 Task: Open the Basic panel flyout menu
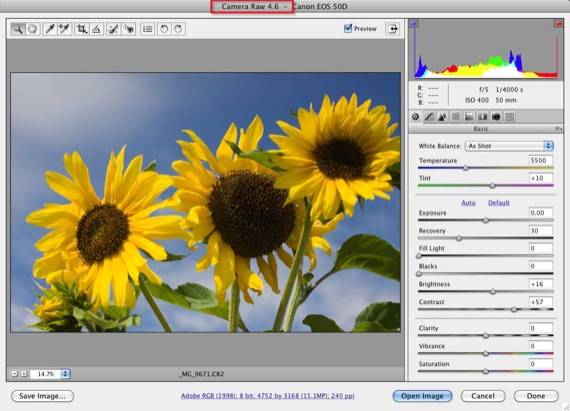[x=558, y=129]
